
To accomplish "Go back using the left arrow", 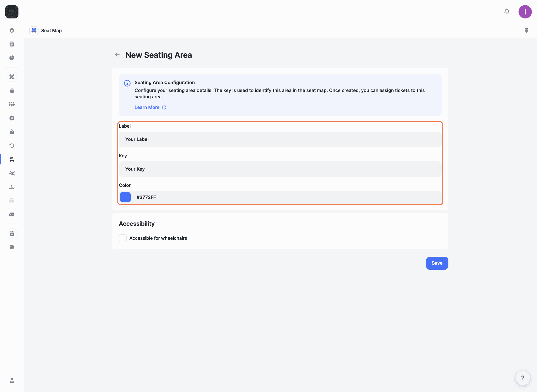I will coord(117,55).
